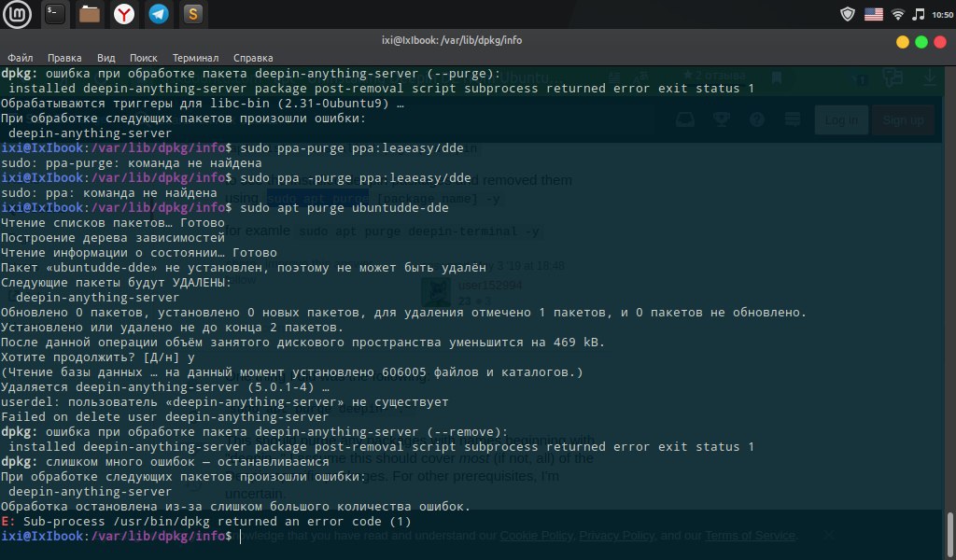
Task: Open the Поиск menu
Action: tap(143, 58)
